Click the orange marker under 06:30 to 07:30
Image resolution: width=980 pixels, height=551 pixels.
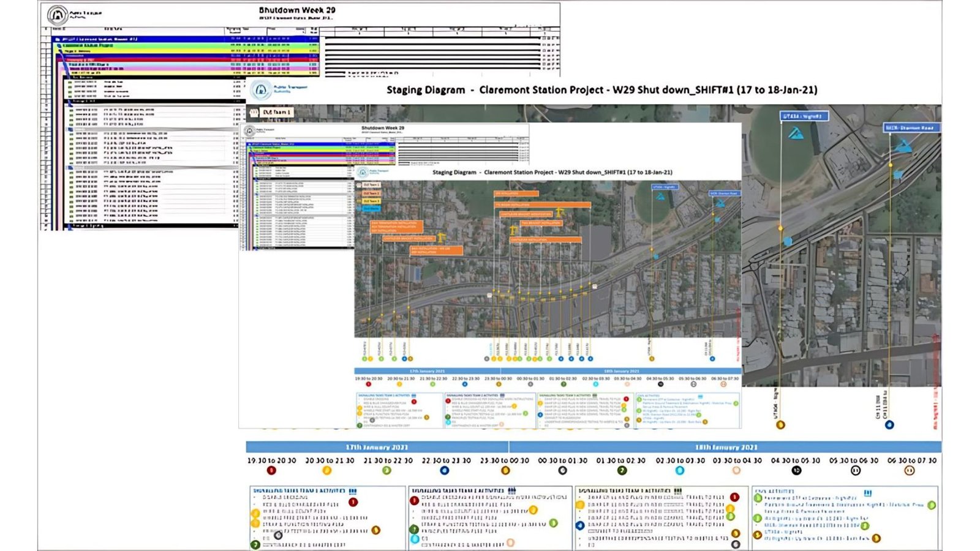pos(910,470)
